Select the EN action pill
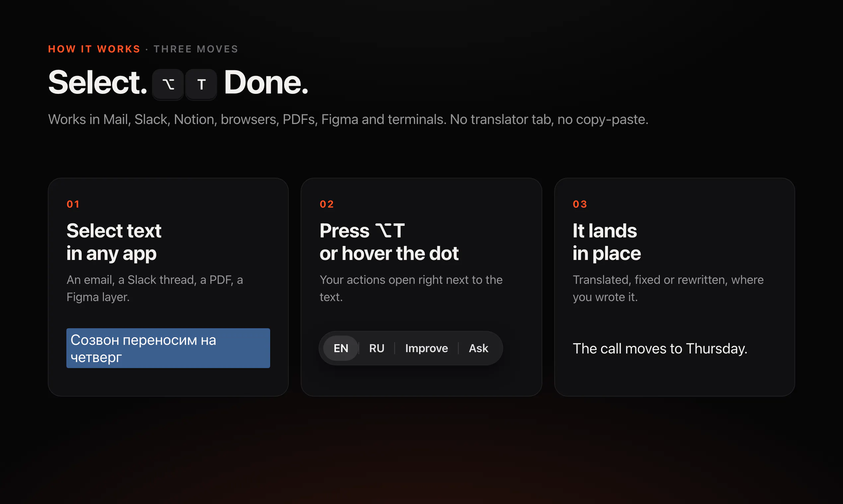The width and height of the screenshot is (843, 504). click(x=341, y=348)
